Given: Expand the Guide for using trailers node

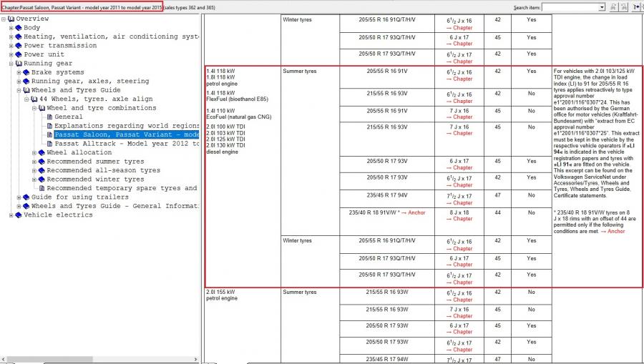Looking at the screenshot, I should coord(19,197).
